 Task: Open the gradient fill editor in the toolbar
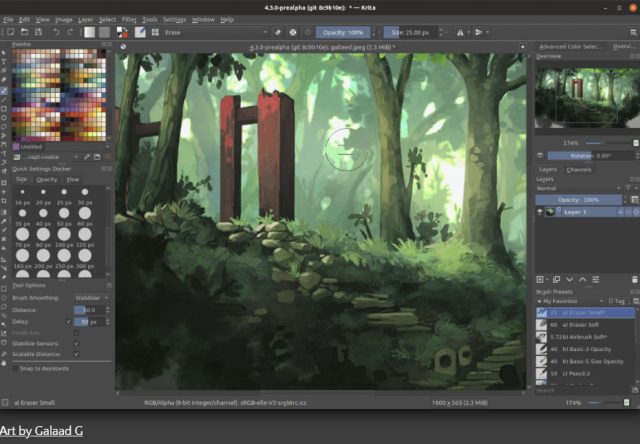[89, 32]
